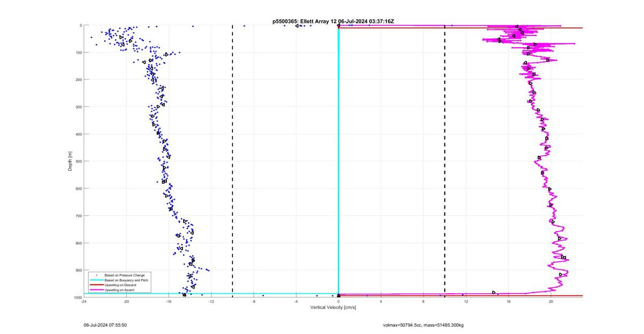
Task: Click the '900' depth tick label
Action: (78, 270)
